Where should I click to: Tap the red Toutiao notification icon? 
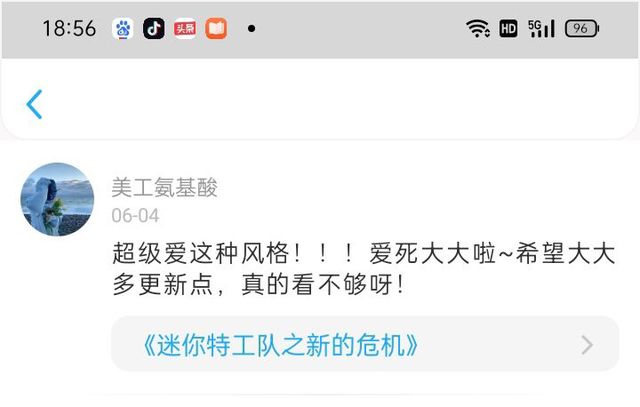point(185,29)
